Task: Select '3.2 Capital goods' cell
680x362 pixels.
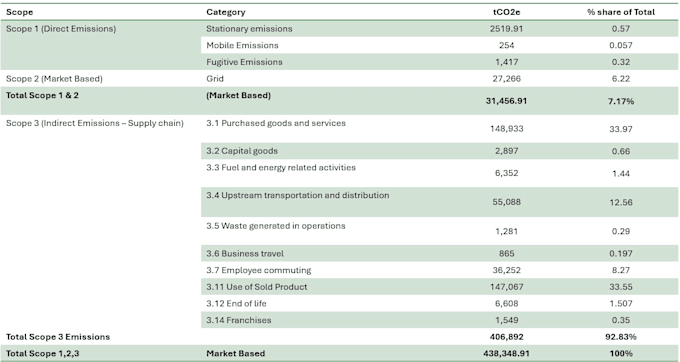Action: coord(242,151)
